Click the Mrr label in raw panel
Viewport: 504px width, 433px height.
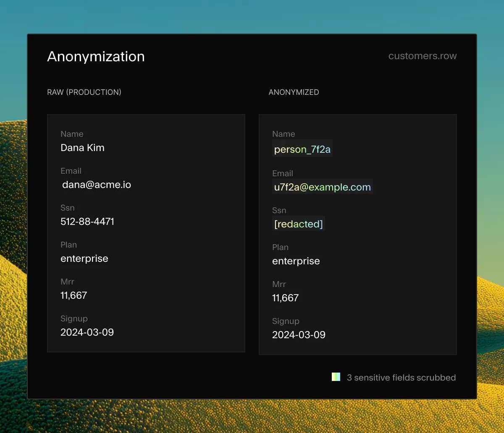pyautogui.click(x=67, y=282)
